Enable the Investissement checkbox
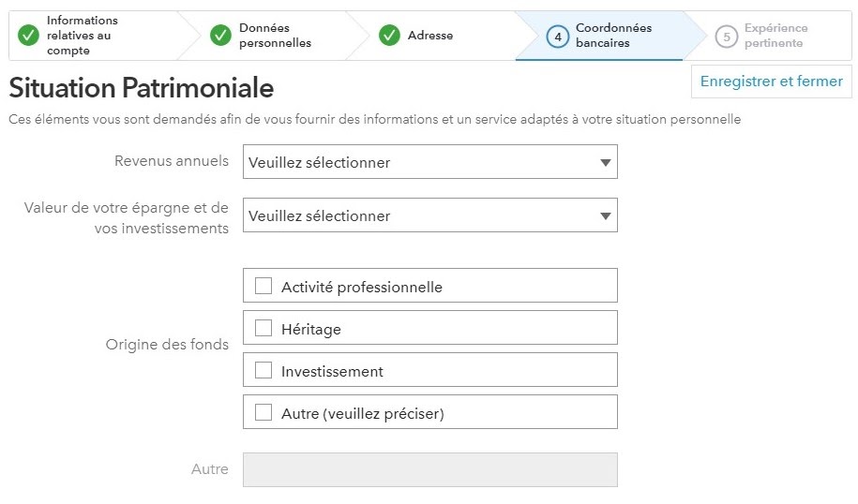This screenshot has height=504, width=858. coord(263,370)
